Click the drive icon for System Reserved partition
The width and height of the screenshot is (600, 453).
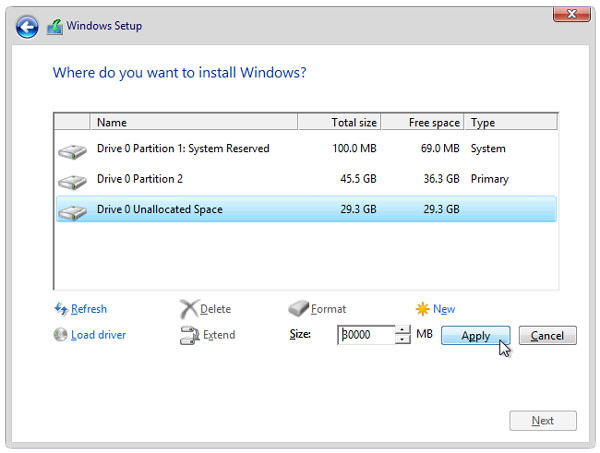72,152
